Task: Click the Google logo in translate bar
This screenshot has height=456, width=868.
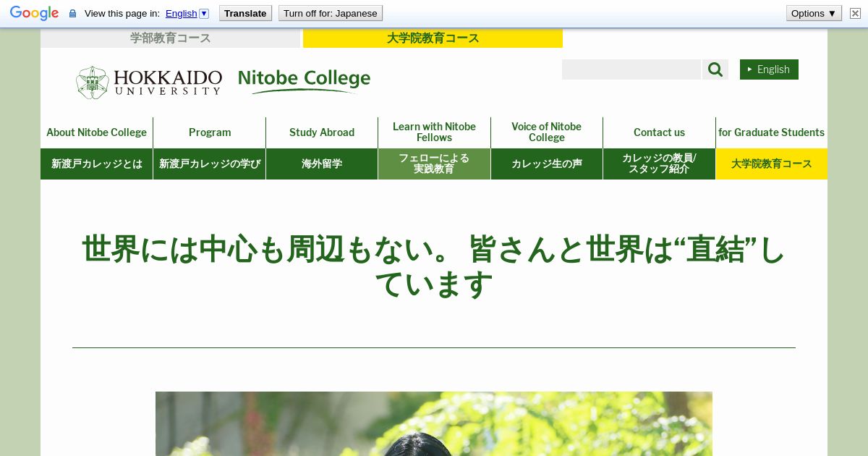Action: pos(34,14)
